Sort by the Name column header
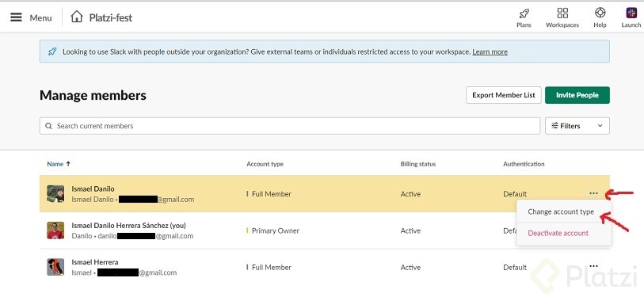 point(55,164)
